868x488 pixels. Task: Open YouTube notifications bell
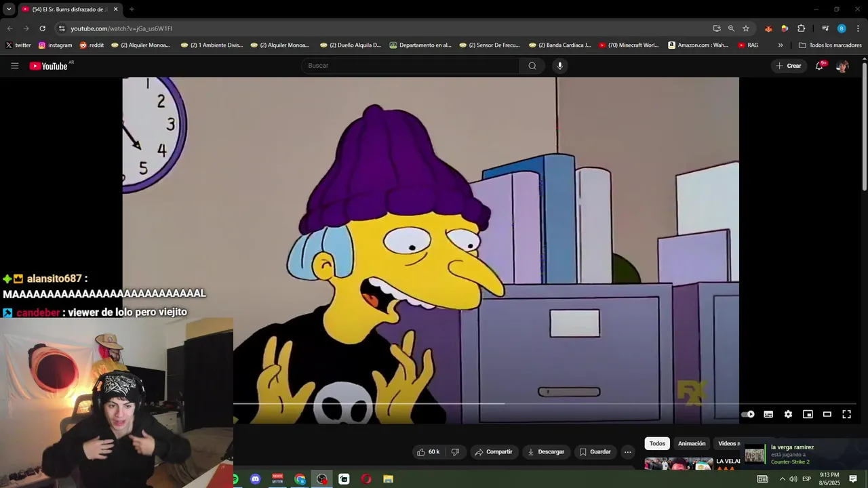pos(819,66)
